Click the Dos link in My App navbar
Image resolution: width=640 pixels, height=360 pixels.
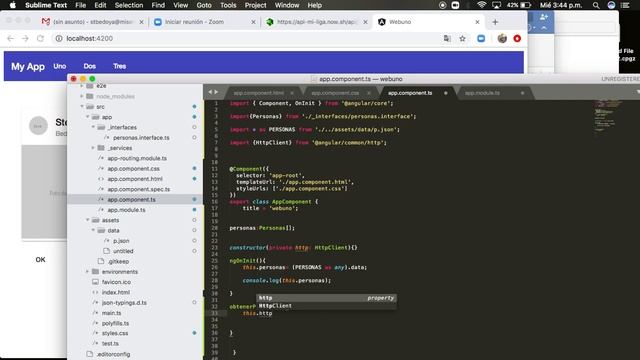pos(89,66)
